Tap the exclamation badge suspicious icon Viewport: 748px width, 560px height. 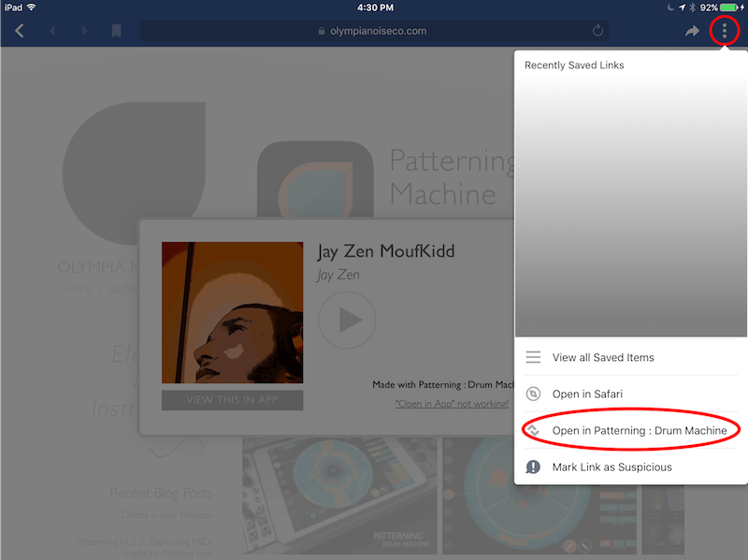coord(533,467)
